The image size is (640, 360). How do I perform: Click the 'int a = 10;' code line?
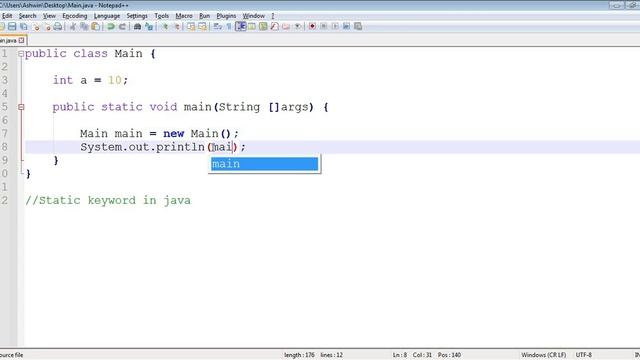click(90, 80)
